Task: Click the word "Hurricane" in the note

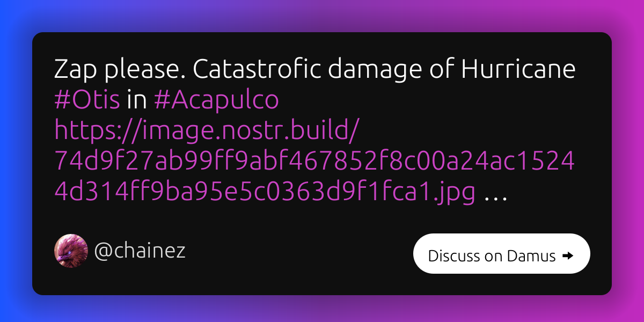Action: coord(518,70)
